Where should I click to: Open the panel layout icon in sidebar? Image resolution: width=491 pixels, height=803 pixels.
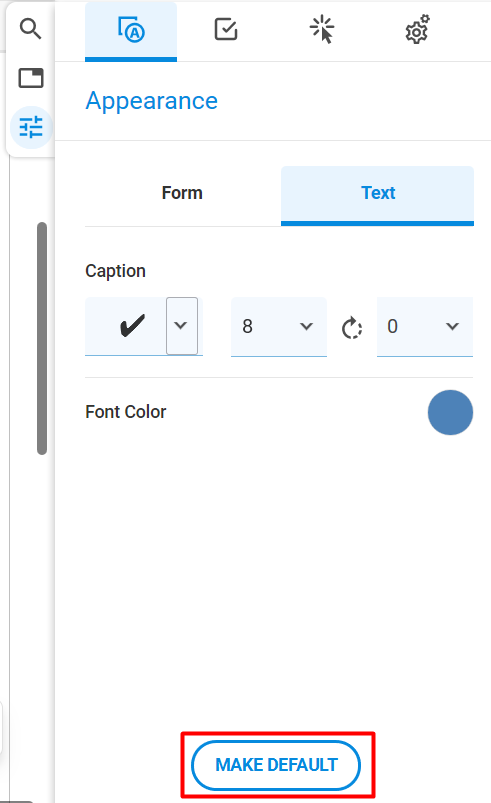[31, 78]
